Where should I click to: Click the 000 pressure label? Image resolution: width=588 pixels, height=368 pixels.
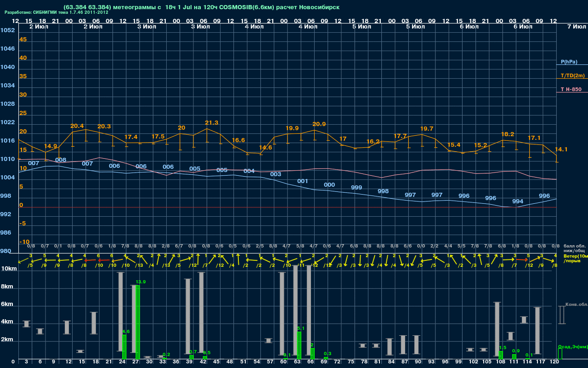(x=329, y=185)
